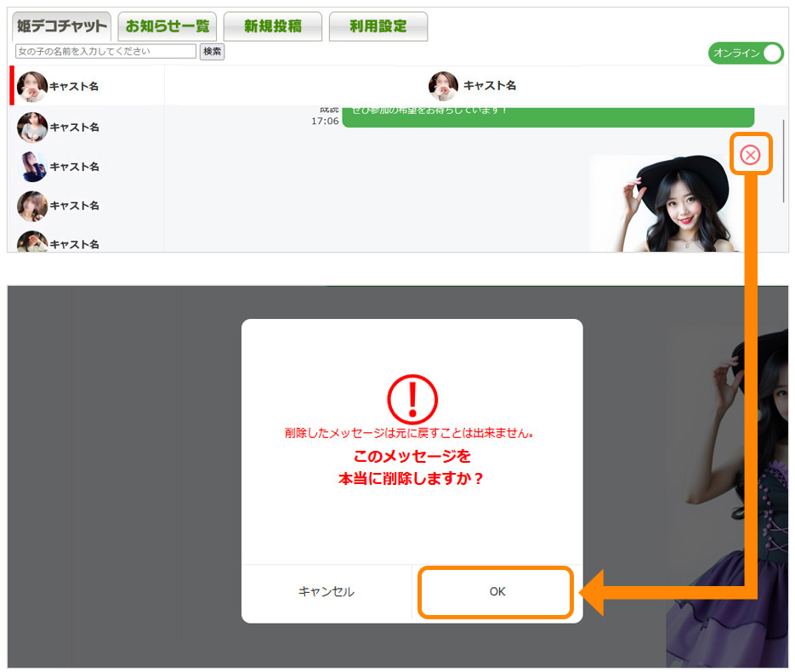Select the fifth cast avatar at list bottom
The image size is (795, 672).
(31, 242)
